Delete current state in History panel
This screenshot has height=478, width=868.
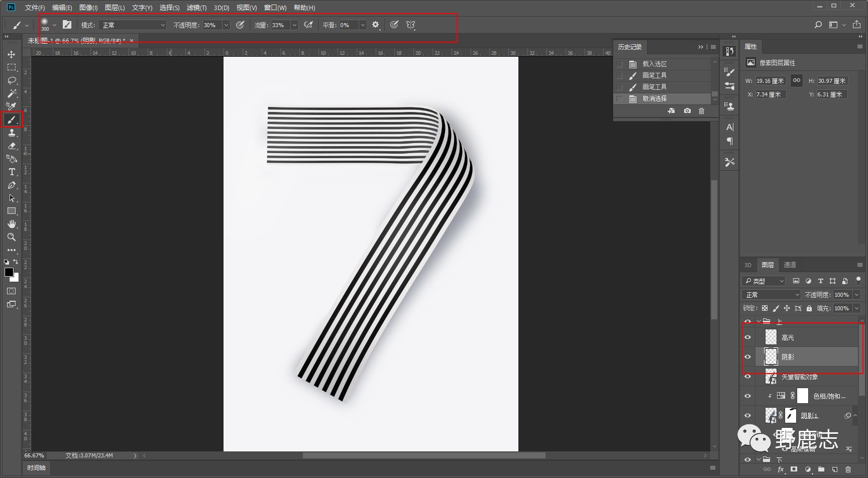tap(701, 111)
